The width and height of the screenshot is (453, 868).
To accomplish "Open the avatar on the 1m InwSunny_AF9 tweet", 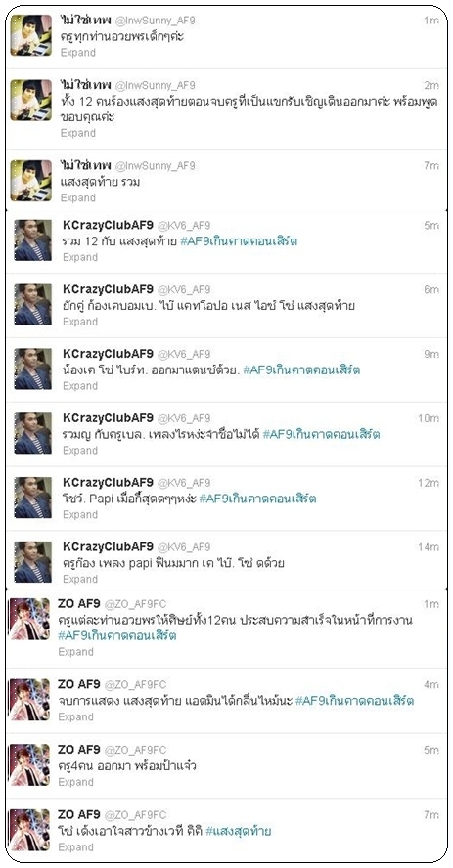I will point(31,35).
